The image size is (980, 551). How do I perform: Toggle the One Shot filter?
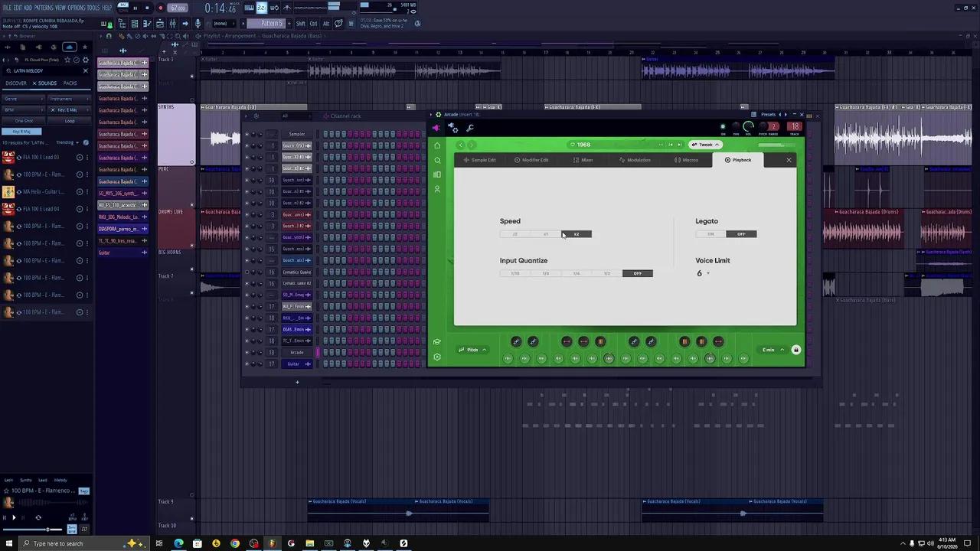click(23, 121)
